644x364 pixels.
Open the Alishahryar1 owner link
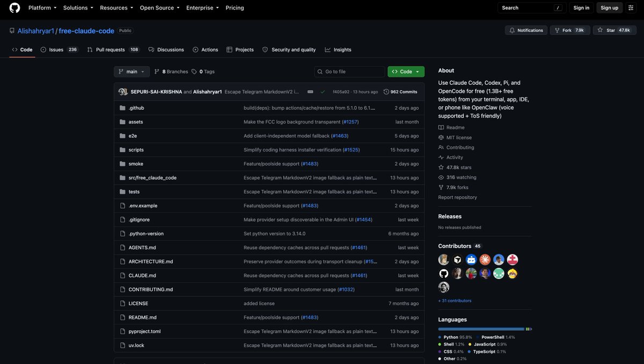[36, 31]
